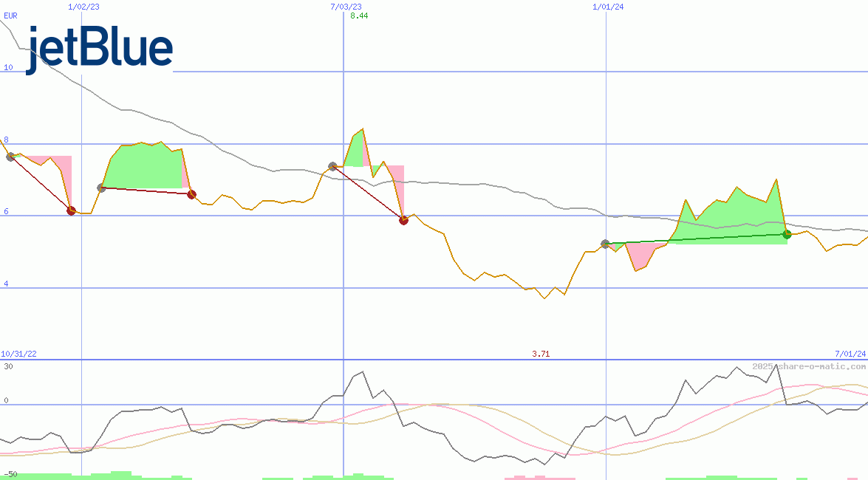Image resolution: width=868 pixels, height=480 pixels.
Task: Click the jetBlue logo
Action: coord(100,49)
